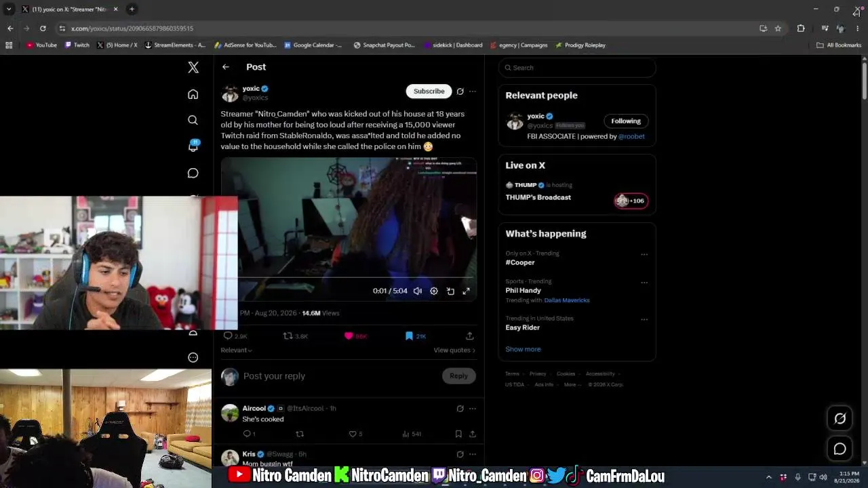Screen dimensions: 868x488
Task: Share yoxic's post
Action: (x=469, y=335)
